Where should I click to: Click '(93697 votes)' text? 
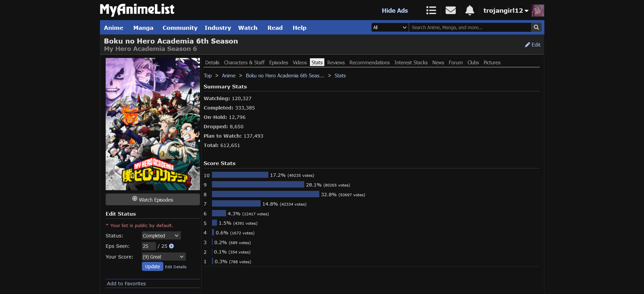point(352,195)
